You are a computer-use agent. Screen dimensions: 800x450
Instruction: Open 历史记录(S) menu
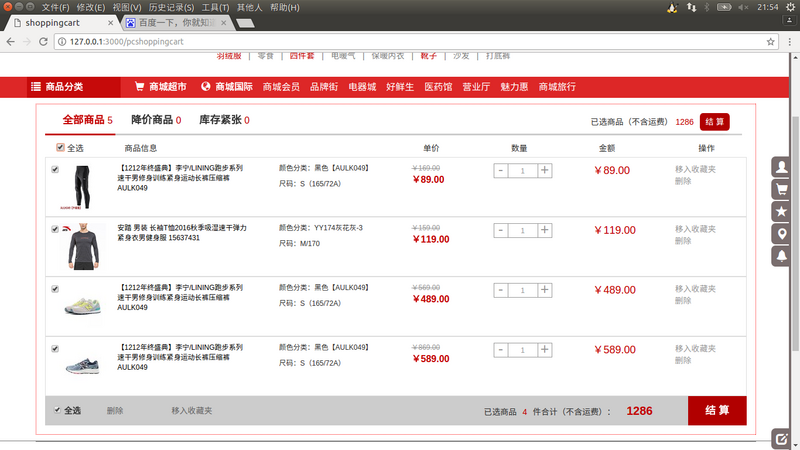[x=171, y=8]
